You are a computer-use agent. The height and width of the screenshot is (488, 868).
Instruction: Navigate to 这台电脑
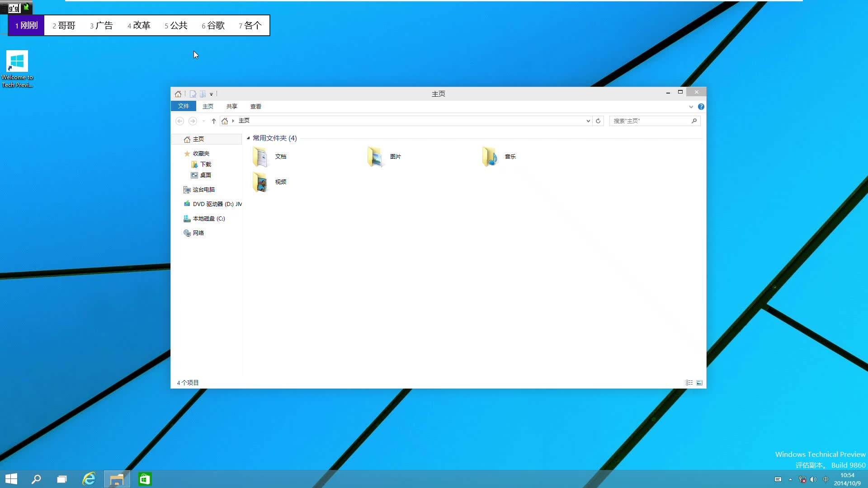click(x=204, y=189)
